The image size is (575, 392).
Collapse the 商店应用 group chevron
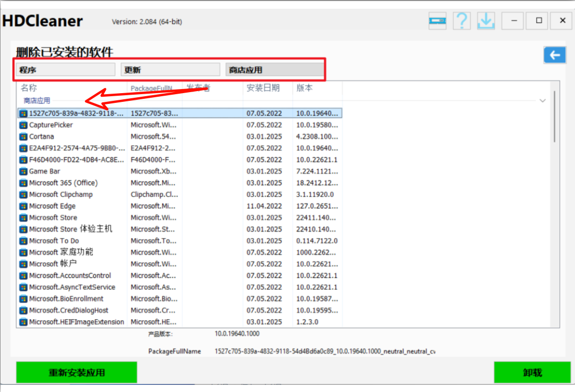click(x=543, y=101)
